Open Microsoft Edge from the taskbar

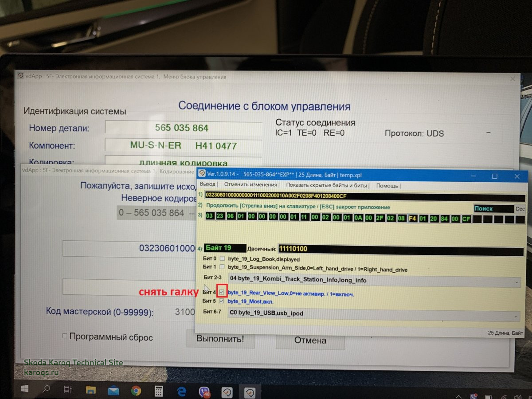pyautogui.click(x=182, y=390)
